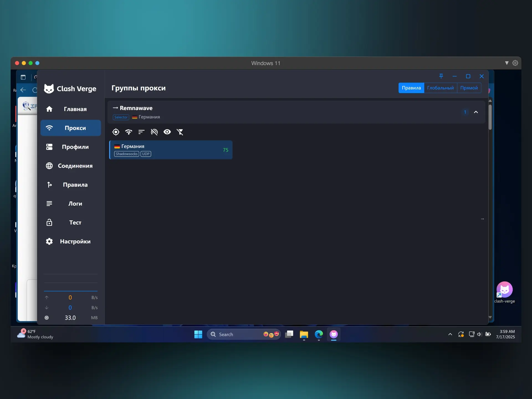Sort the proxy list
The image size is (532, 399).
click(141, 132)
